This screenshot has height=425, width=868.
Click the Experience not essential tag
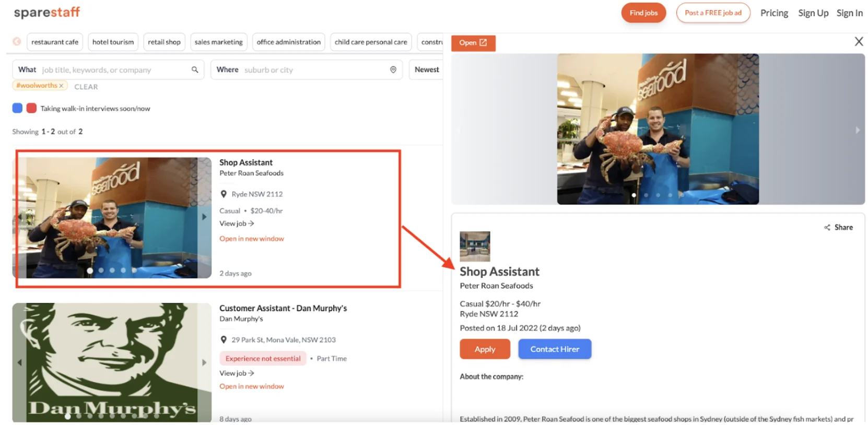pyautogui.click(x=263, y=359)
